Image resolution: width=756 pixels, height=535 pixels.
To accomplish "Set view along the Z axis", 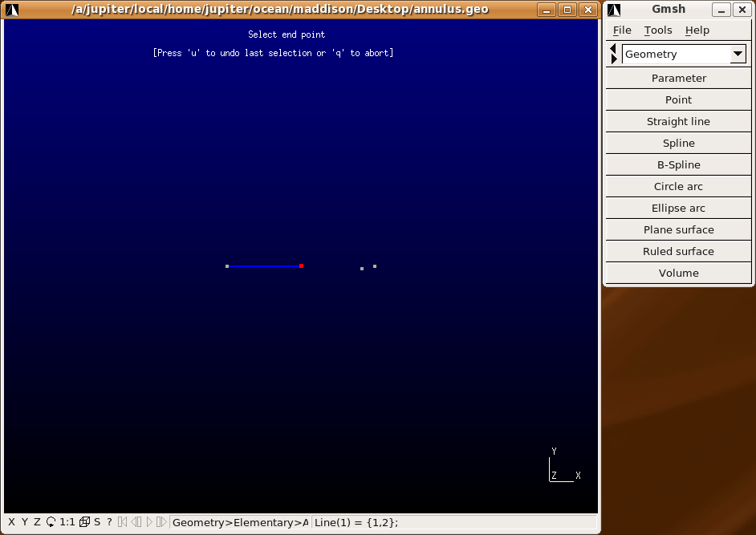I will [37, 522].
